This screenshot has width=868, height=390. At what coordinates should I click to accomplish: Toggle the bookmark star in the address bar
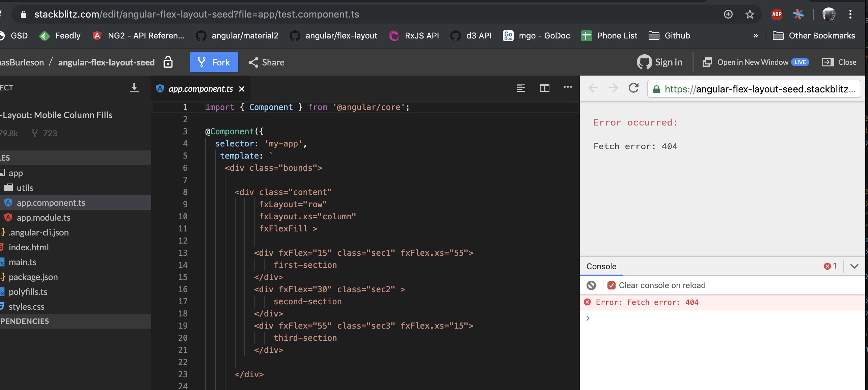pyautogui.click(x=750, y=14)
